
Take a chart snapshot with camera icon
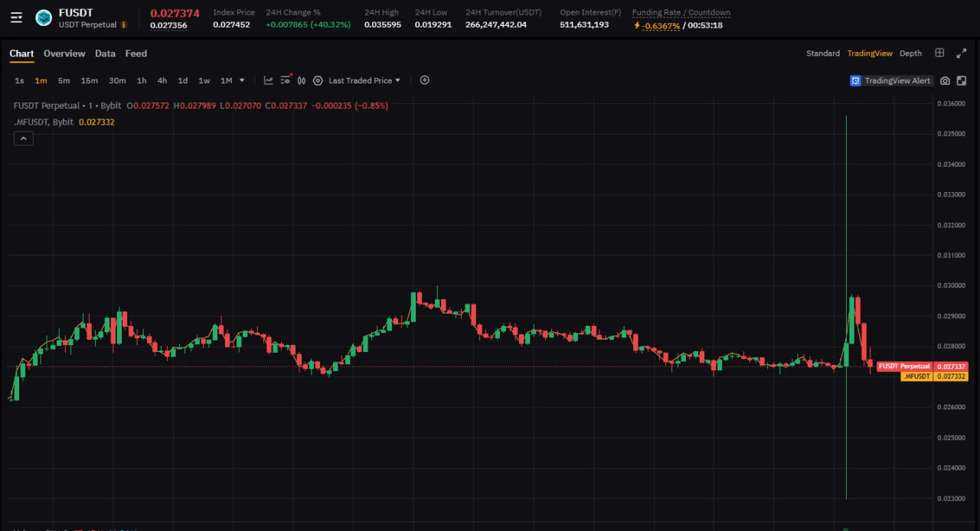(x=945, y=81)
